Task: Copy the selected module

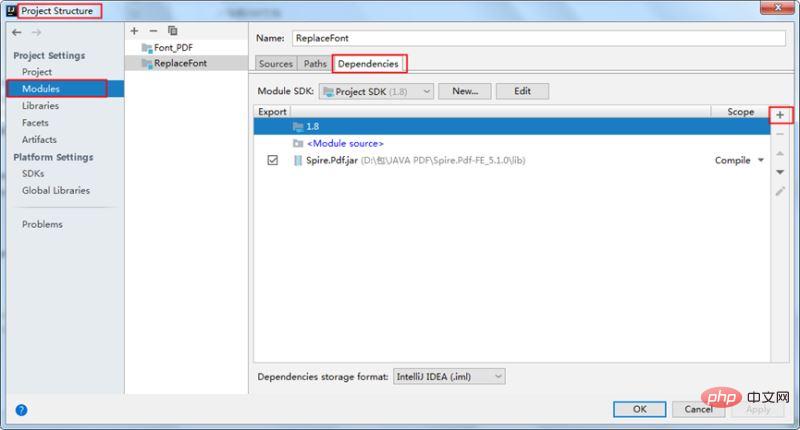Action: pos(173,31)
